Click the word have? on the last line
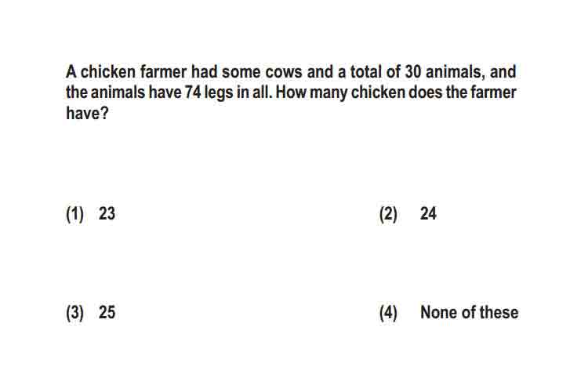This screenshot has width=588, height=392. point(87,113)
